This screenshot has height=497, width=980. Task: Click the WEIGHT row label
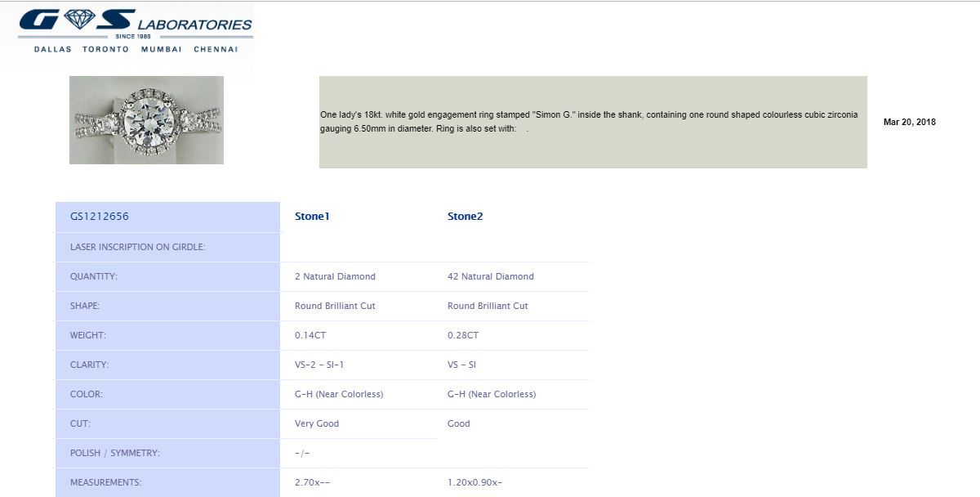pyautogui.click(x=88, y=335)
